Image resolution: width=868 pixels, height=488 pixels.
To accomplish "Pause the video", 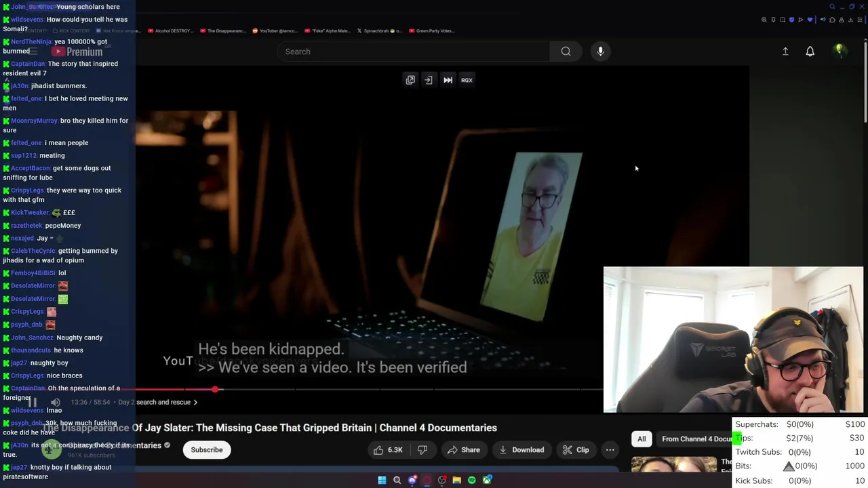I will point(32,402).
